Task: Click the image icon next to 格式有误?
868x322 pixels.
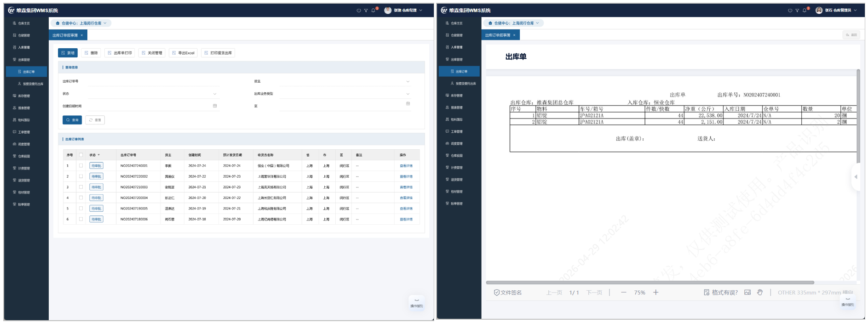Action: pos(747,293)
